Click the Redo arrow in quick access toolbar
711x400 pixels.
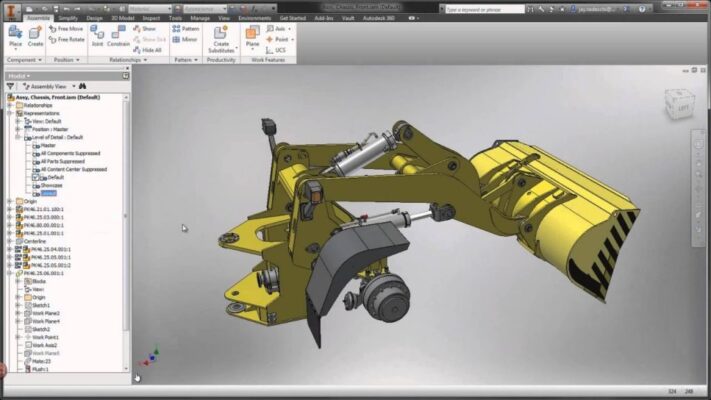click(78, 9)
